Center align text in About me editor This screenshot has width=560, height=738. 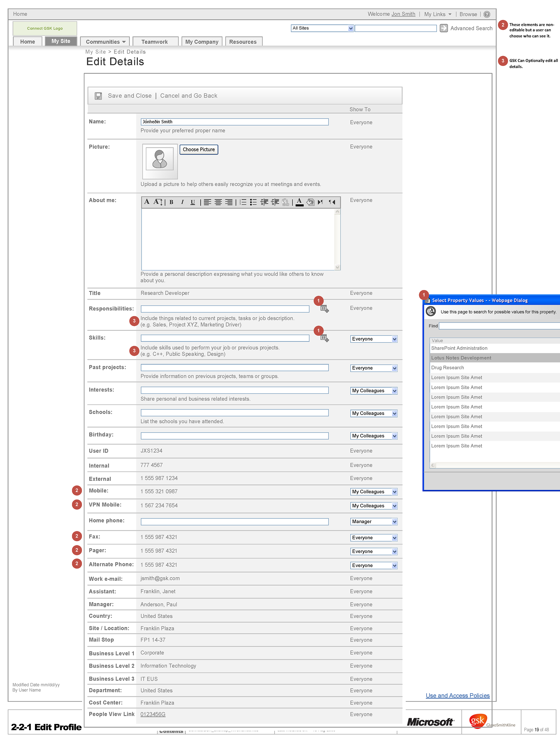point(218,202)
